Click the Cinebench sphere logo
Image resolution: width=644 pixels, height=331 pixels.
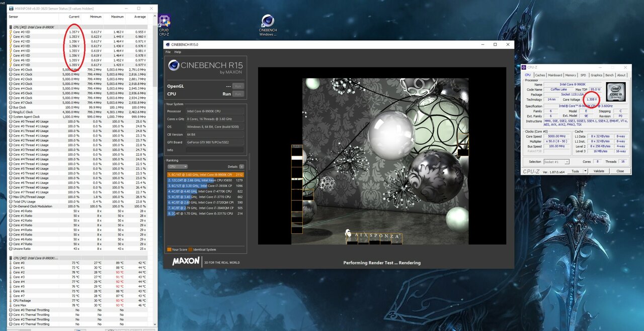click(x=174, y=65)
